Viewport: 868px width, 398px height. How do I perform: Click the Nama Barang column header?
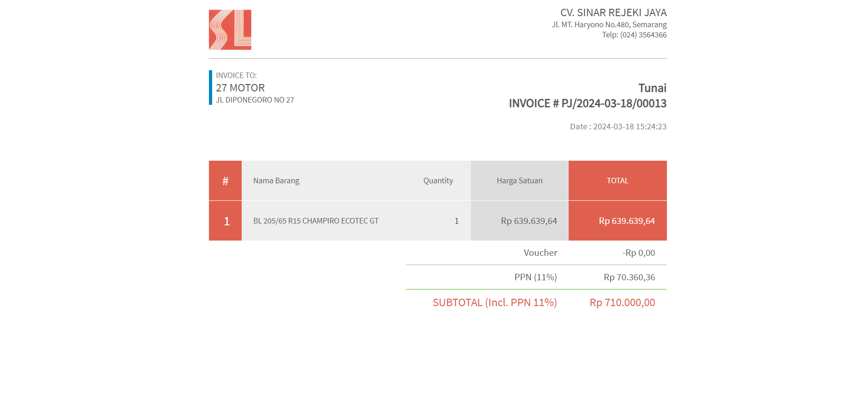pos(276,181)
